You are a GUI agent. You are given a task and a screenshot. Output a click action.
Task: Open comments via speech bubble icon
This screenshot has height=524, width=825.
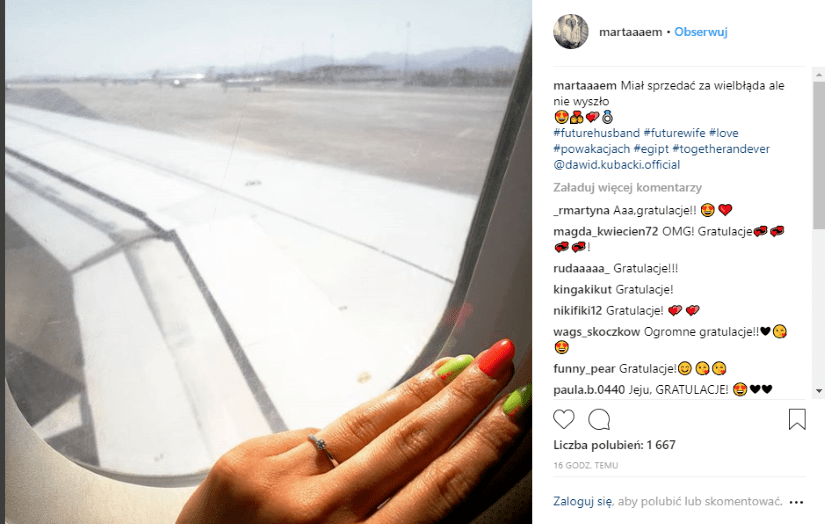tap(599, 419)
